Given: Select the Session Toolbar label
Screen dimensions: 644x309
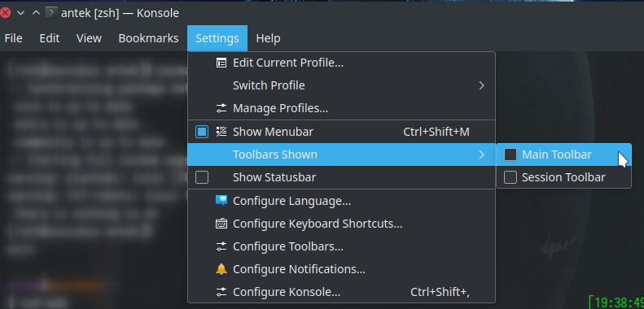Looking at the screenshot, I should pyautogui.click(x=563, y=177).
